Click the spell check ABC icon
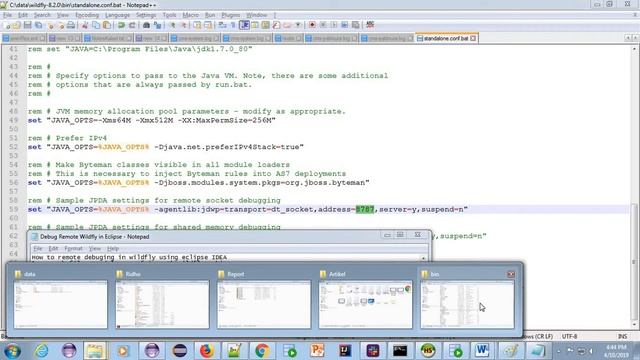Viewport: 640px width, 360px height. tap(370, 25)
